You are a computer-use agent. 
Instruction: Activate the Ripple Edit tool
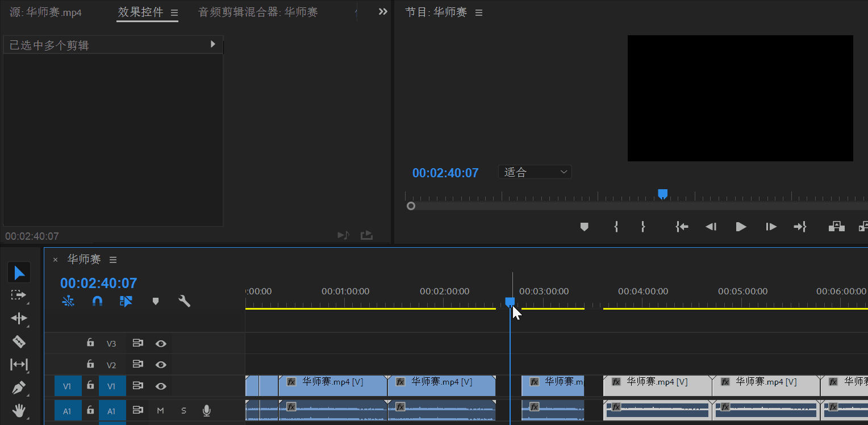(19, 318)
